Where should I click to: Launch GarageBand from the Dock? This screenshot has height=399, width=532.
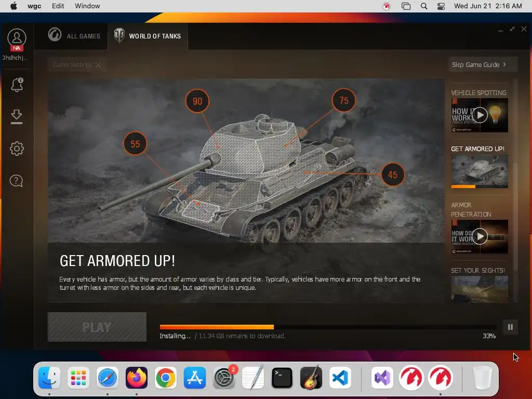coord(311,378)
